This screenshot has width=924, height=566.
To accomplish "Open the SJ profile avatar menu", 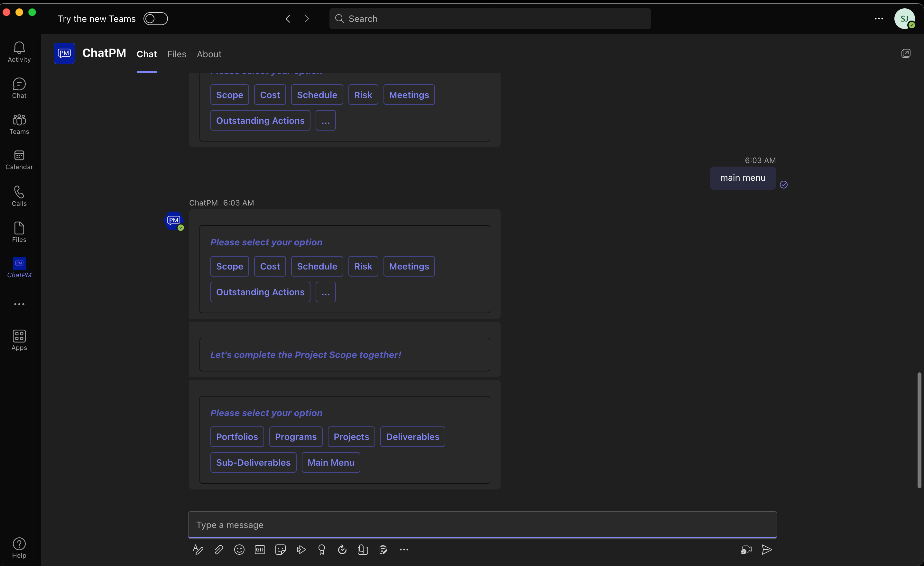I will click(904, 19).
